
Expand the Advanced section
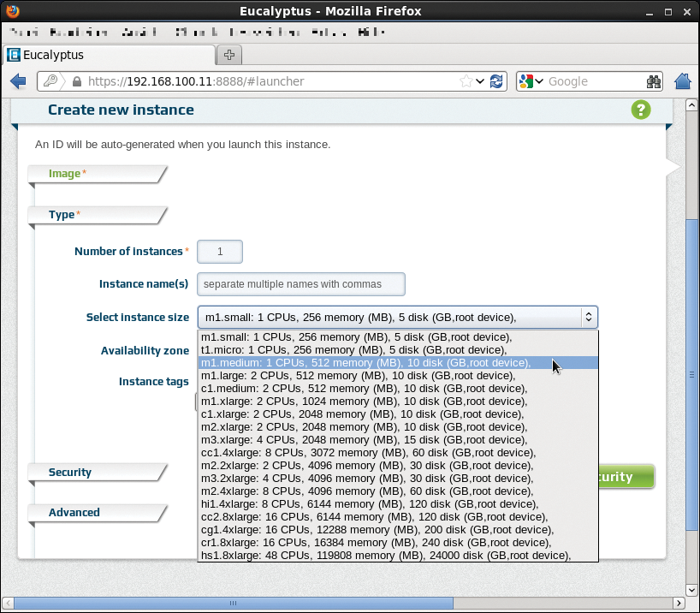point(74,513)
